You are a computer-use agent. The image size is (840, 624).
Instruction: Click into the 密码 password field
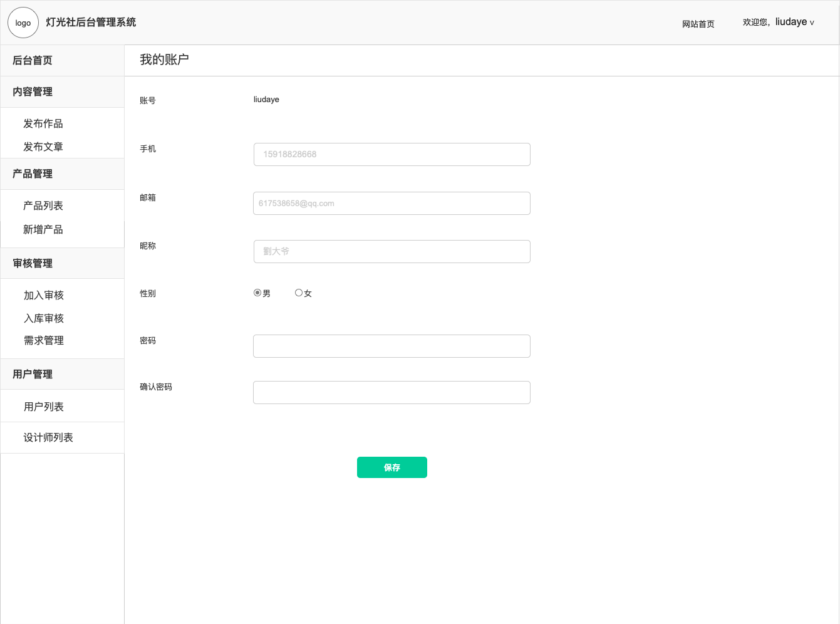391,346
